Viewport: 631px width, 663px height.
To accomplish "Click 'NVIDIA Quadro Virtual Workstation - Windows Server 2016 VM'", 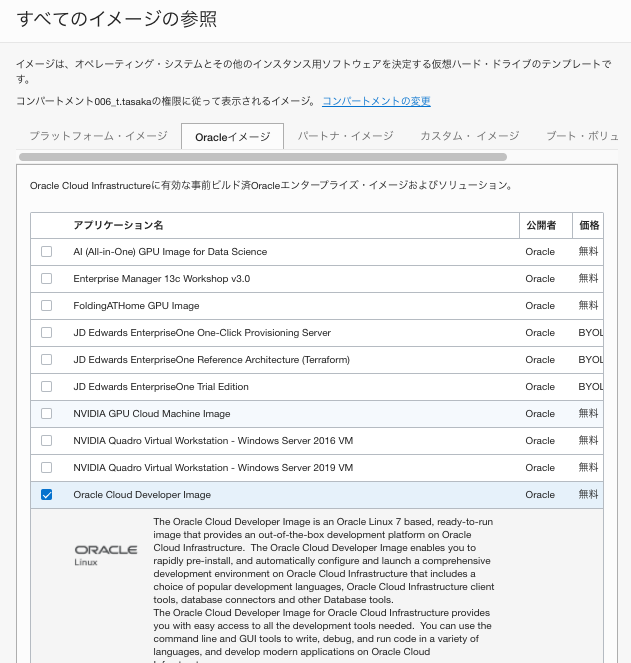I will 213,441.
